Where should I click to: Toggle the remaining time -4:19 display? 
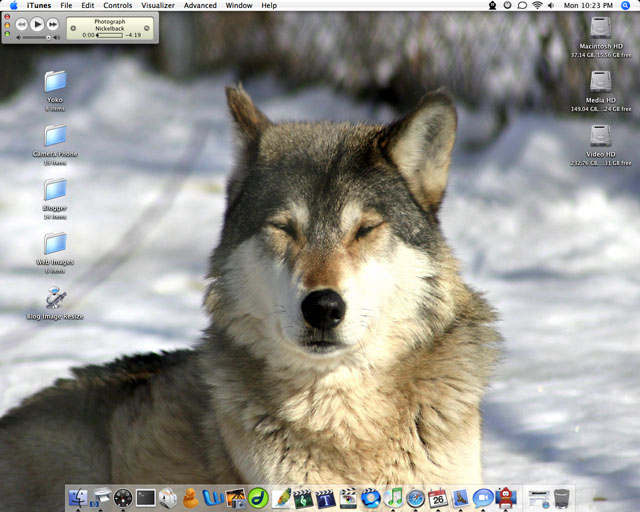pos(133,35)
